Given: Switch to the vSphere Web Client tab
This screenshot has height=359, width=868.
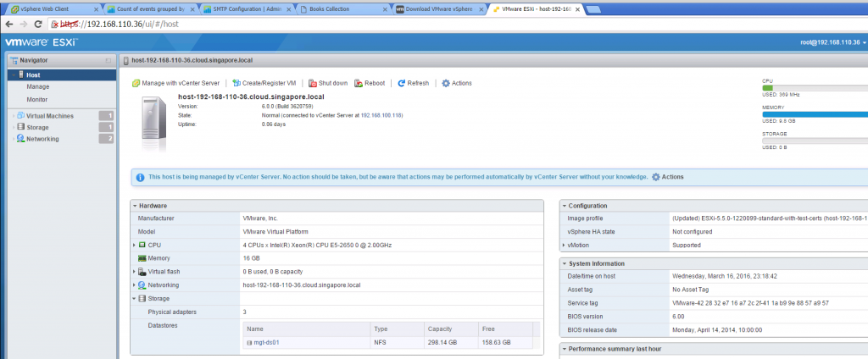Looking at the screenshot, I should [53, 9].
